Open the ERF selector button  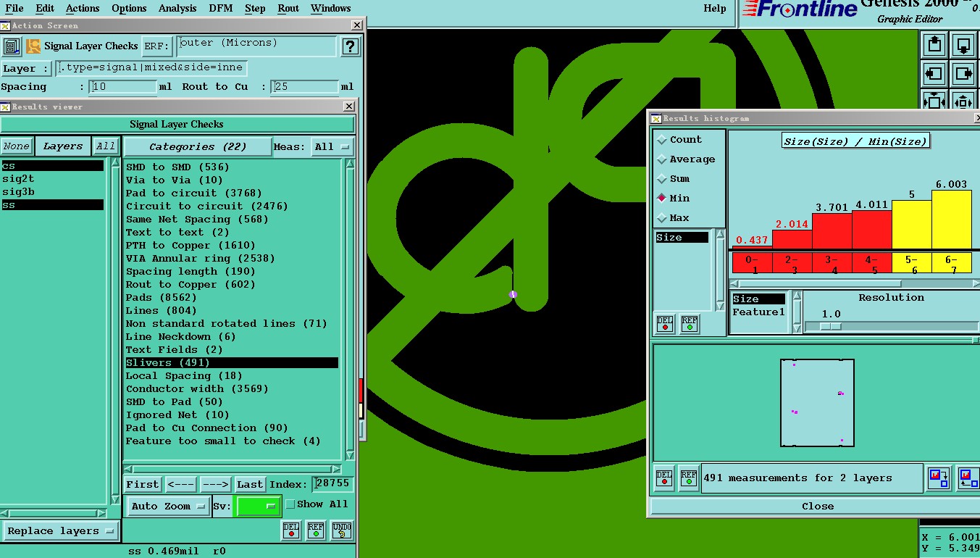157,46
